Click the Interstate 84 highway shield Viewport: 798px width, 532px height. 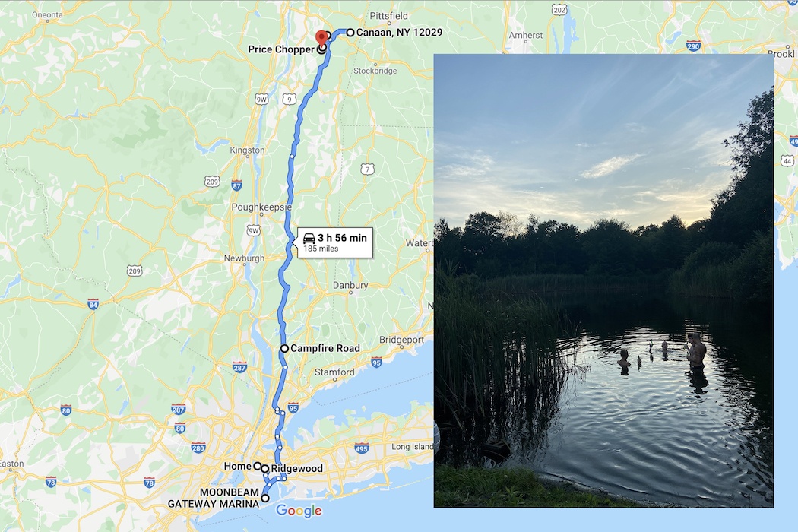point(93,305)
